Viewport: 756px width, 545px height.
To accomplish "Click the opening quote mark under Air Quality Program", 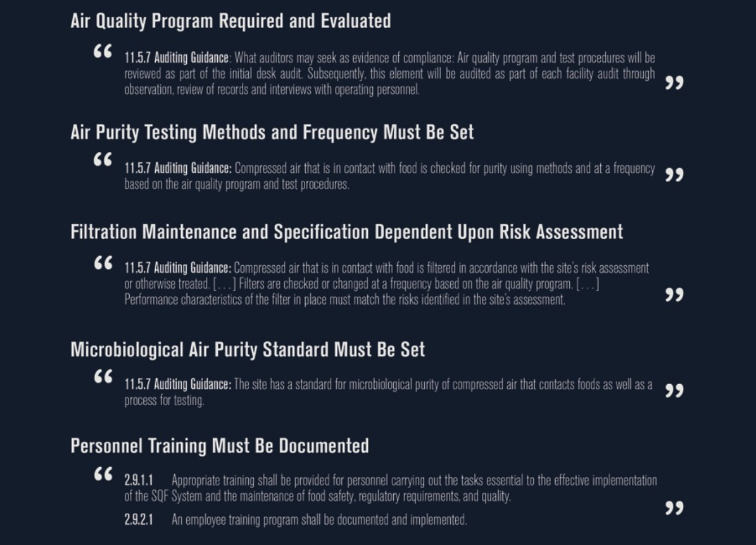I will pos(103,52).
